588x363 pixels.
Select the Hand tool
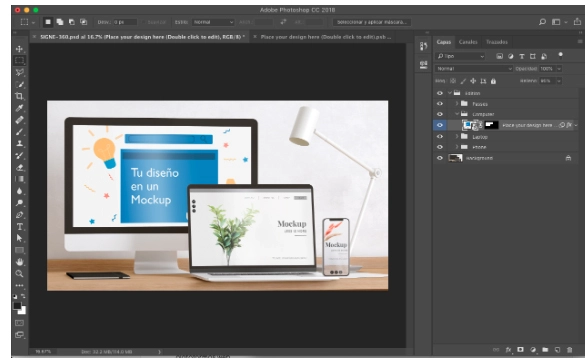20,262
